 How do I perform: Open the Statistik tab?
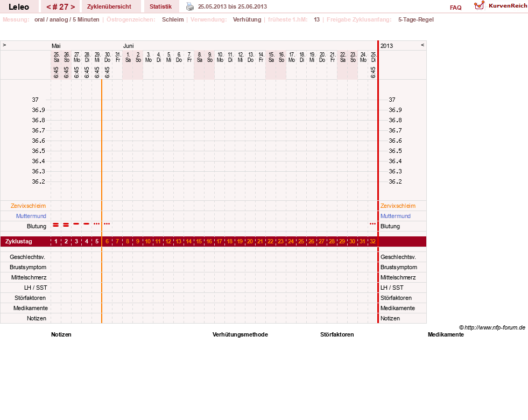[x=160, y=6]
